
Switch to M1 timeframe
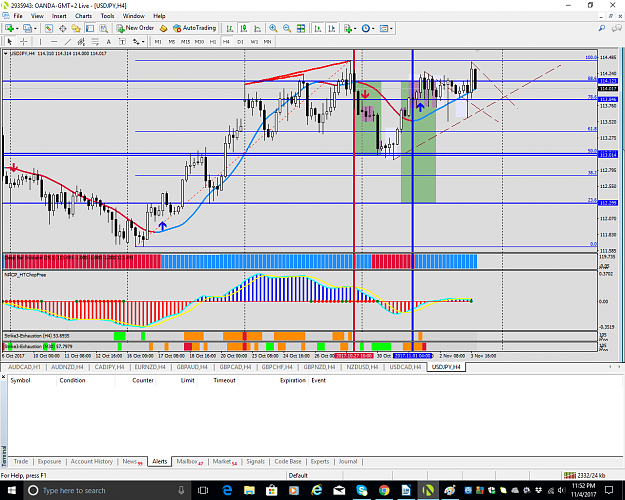coord(158,41)
